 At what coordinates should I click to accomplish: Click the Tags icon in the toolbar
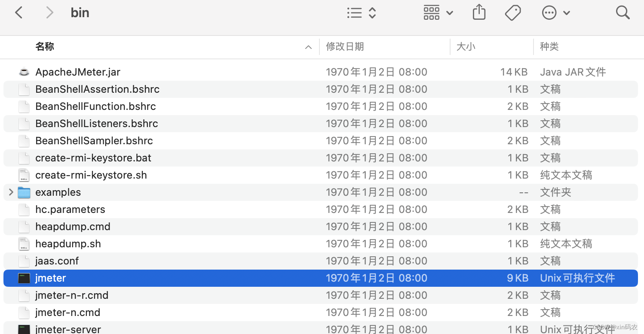point(512,12)
